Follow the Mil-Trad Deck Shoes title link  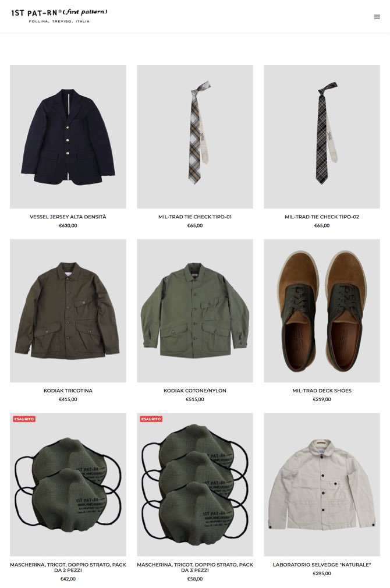(322, 391)
